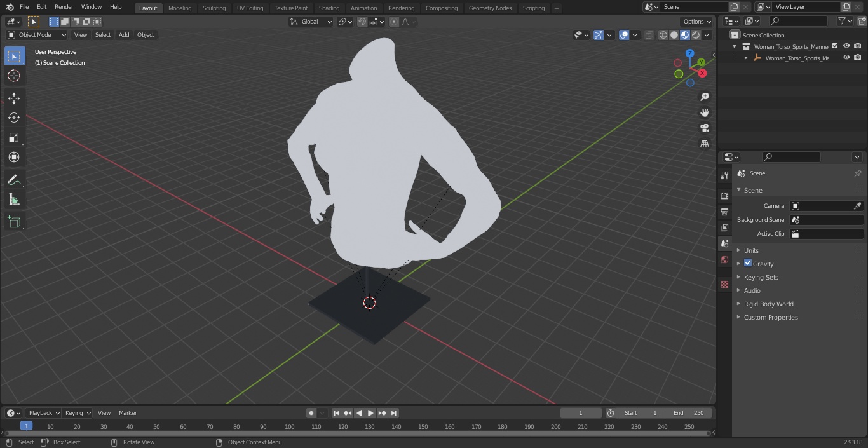Open the World properties tab
Screen dimensions: 868x448
pyautogui.click(x=724, y=260)
